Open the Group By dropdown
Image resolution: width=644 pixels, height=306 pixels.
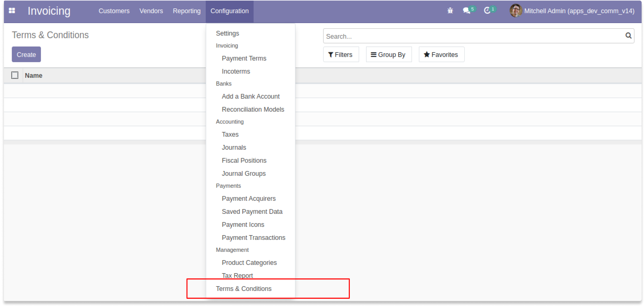coord(389,54)
